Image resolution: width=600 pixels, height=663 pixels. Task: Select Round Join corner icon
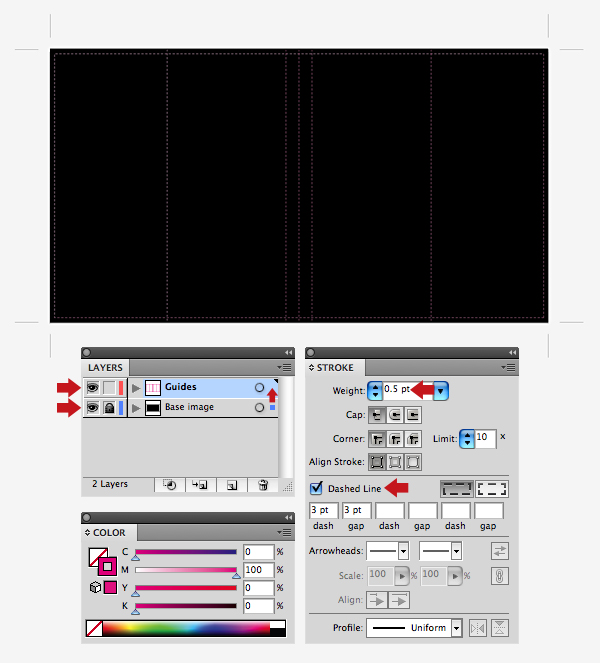click(x=395, y=439)
